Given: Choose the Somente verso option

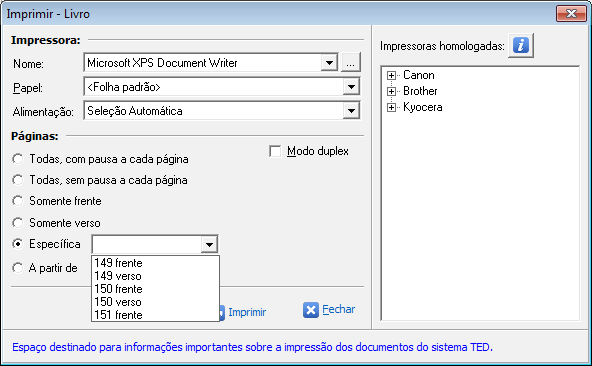Looking at the screenshot, I should tap(17, 223).
